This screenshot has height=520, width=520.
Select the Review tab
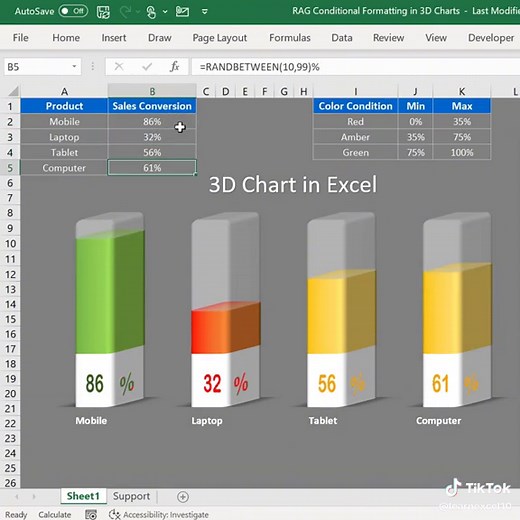[x=388, y=38]
